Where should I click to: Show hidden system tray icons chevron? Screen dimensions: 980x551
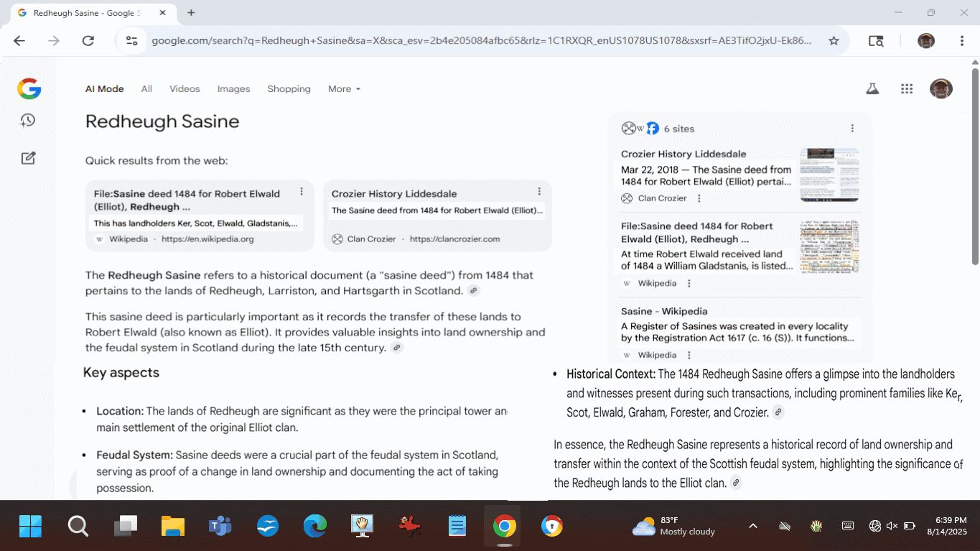tap(752, 526)
